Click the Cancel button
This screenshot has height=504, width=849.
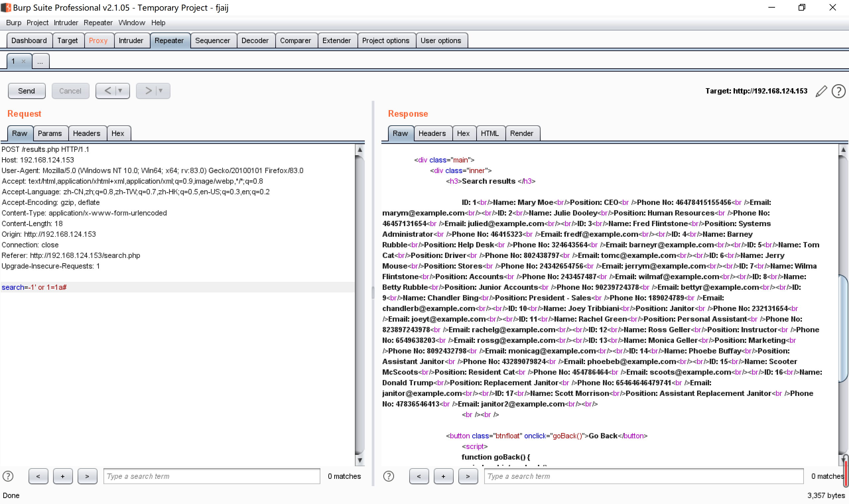pos(70,91)
